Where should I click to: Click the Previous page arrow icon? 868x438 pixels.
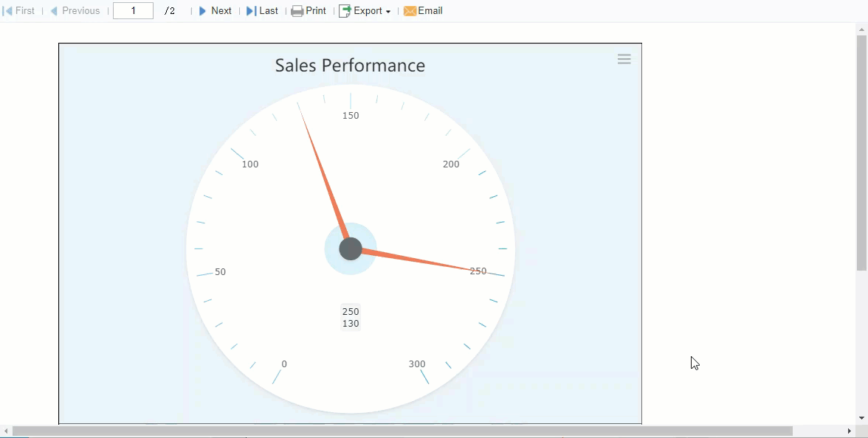54,11
